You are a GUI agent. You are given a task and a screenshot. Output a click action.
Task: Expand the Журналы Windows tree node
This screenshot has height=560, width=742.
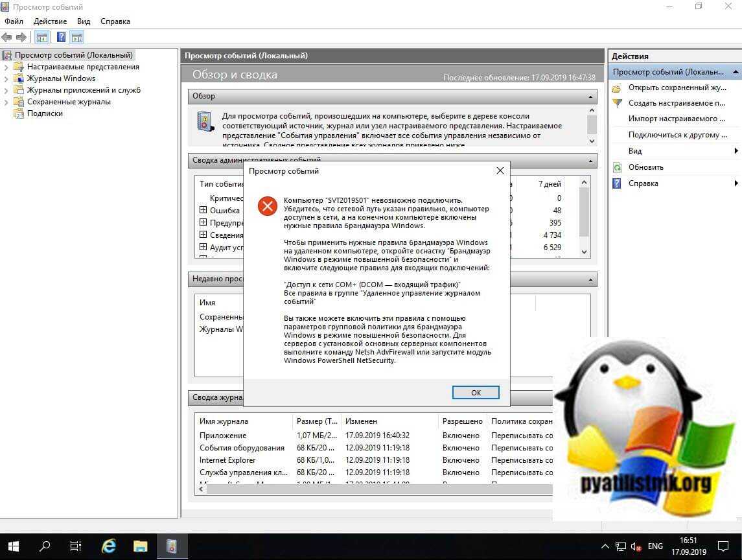[6, 78]
